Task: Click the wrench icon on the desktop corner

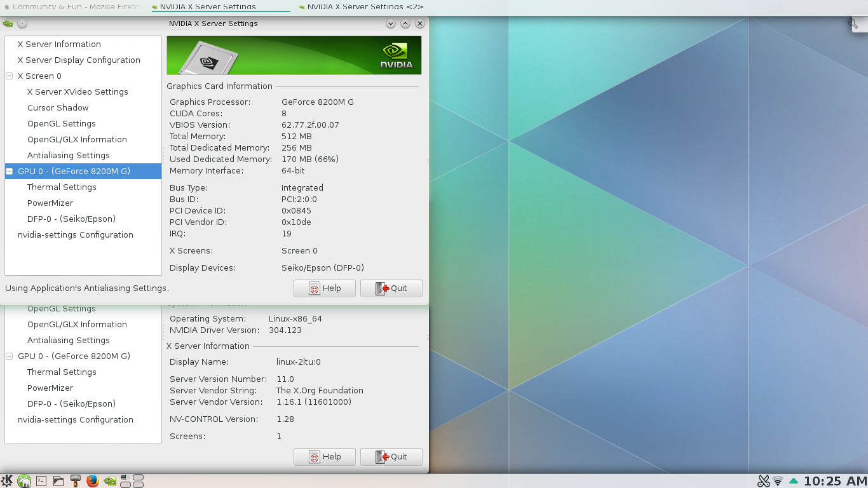Action: click(x=853, y=24)
